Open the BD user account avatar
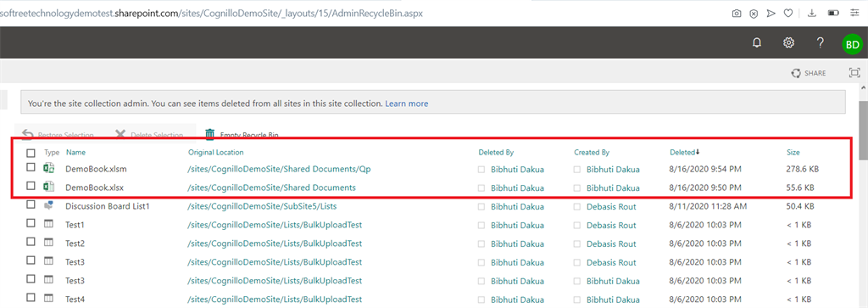868x308 pixels. (852, 44)
